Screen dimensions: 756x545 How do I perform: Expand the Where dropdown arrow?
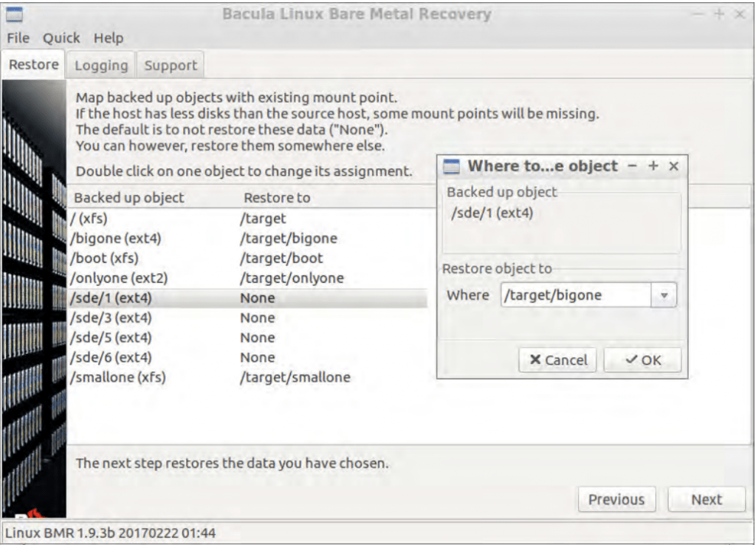pyautogui.click(x=664, y=295)
